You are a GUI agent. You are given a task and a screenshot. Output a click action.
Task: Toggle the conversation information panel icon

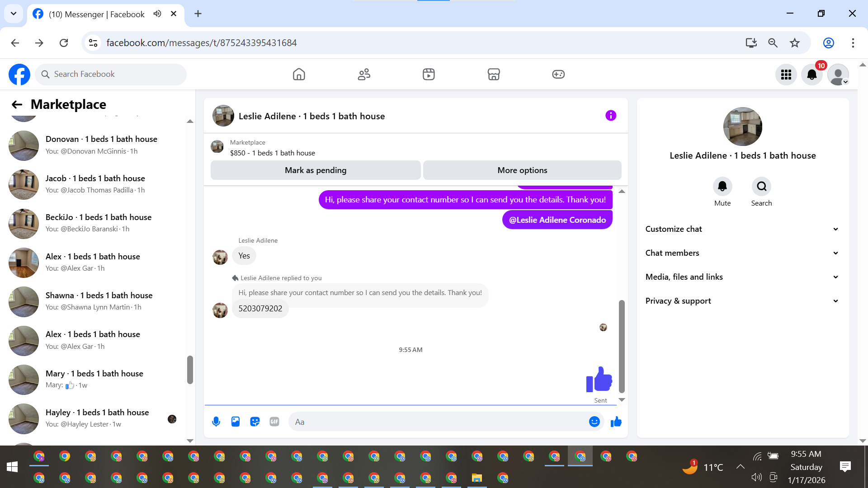611,116
